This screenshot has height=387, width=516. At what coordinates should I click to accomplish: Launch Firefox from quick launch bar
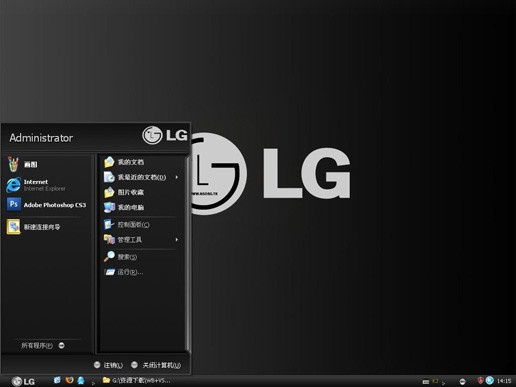(x=69, y=380)
